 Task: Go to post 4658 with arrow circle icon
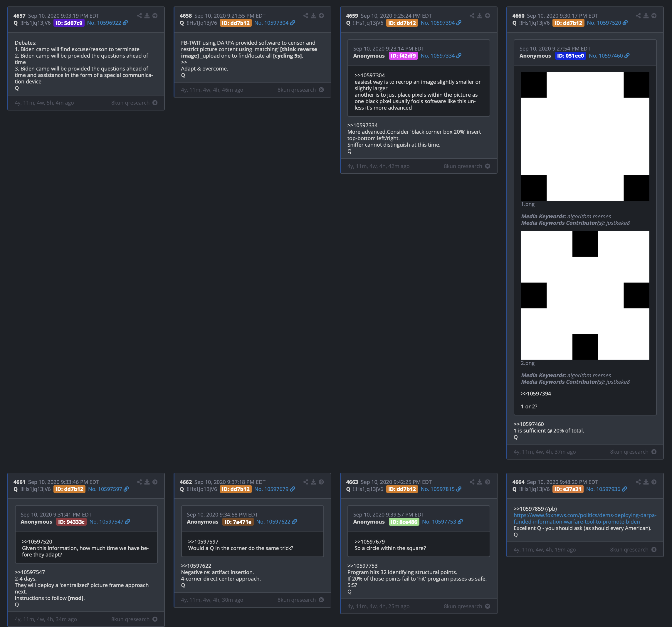coord(321,16)
